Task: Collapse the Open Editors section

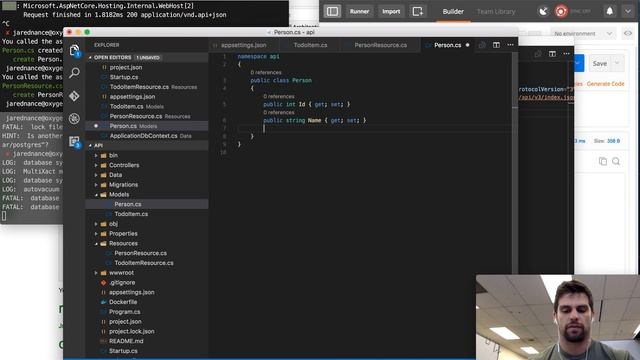Action: (90, 58)
